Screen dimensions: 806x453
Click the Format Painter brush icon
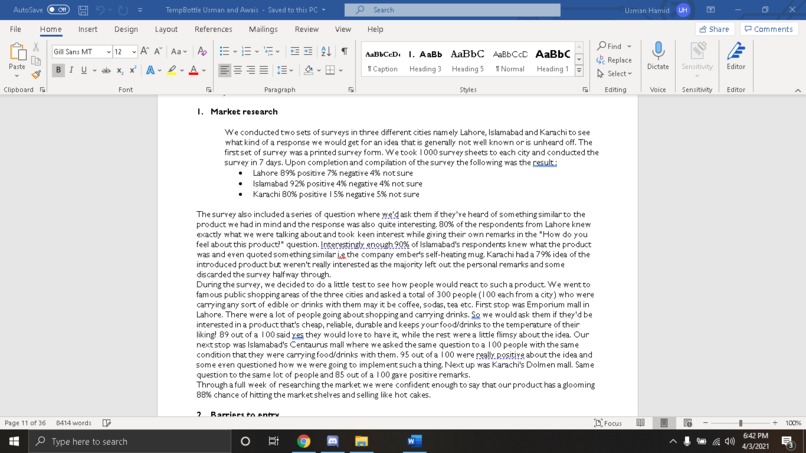pyautogui.click(x=35, y=75)
